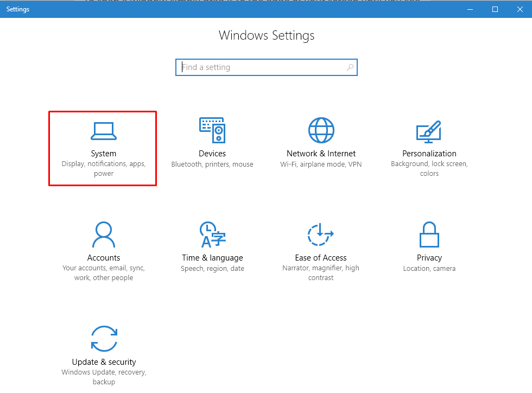Click the magnifier search icon

(350, 67)
